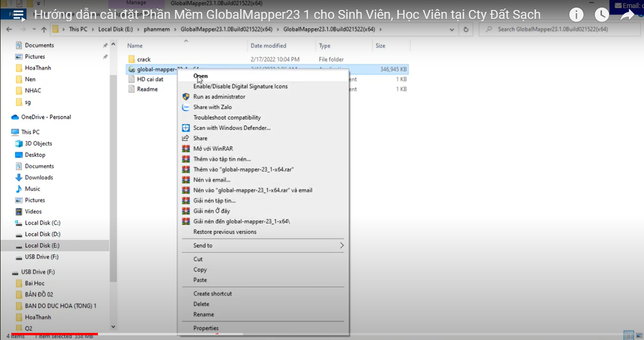Viewport: 644px width, 340px height.
Task: Select Open in the context menu
Action: pyautogui.click(x=200, y=76)
